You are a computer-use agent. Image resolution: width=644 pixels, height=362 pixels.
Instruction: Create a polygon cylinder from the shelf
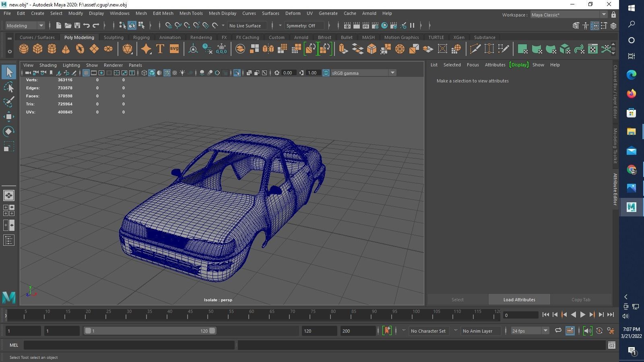click(x=52, y=49)
